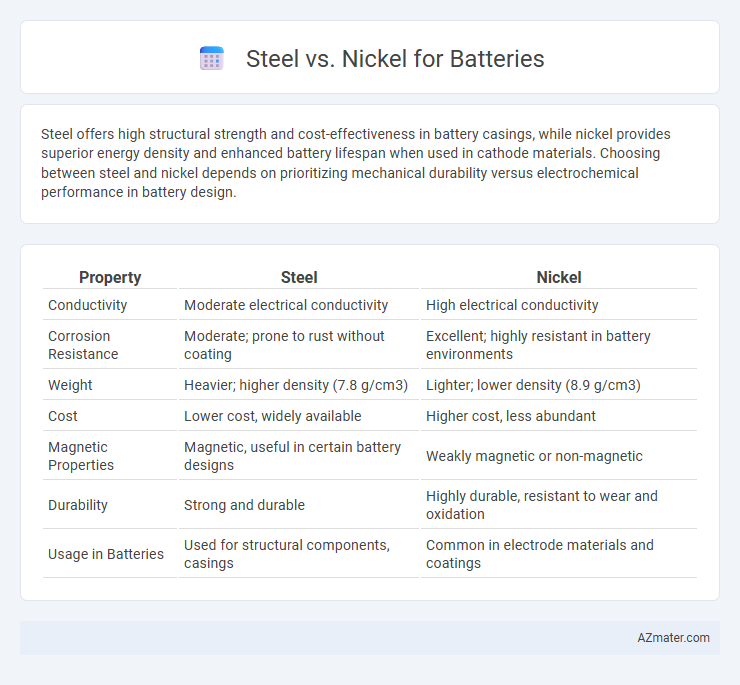Click 'High electrical conductivity' cell
The image size is (740, 685).
[x=512, y=305]
